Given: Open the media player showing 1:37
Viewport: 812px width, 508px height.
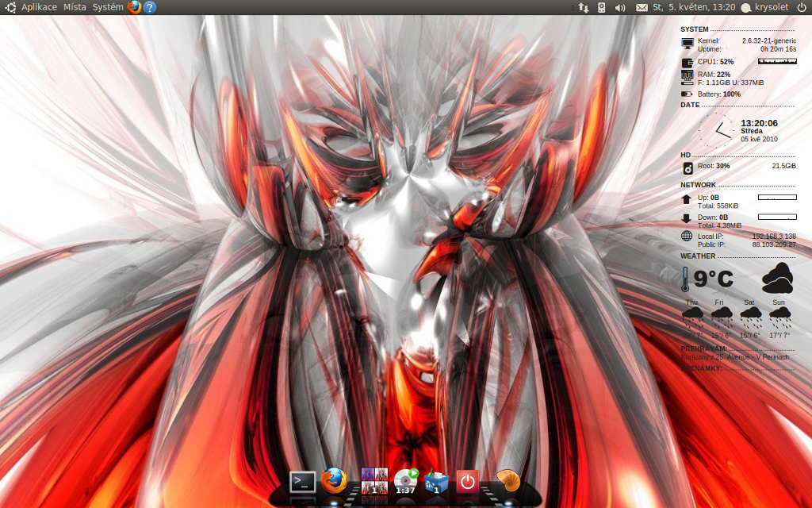Looking at the screenshot, I should (x=405, y=480).
